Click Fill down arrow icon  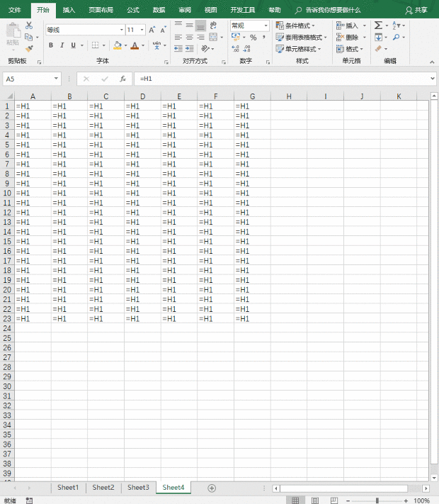(x=378, y=37)
